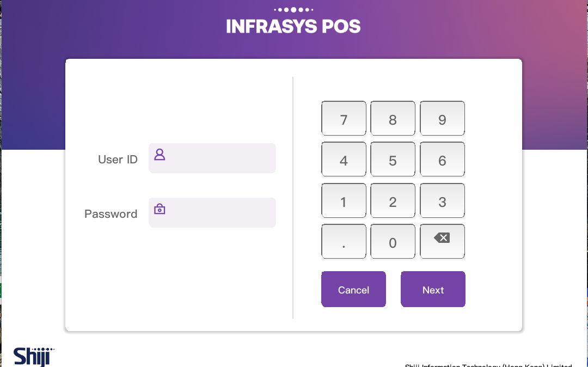Click the dotted logo above INFRASYS POS
The image size is (588, 367).
(x=293, y=9)
